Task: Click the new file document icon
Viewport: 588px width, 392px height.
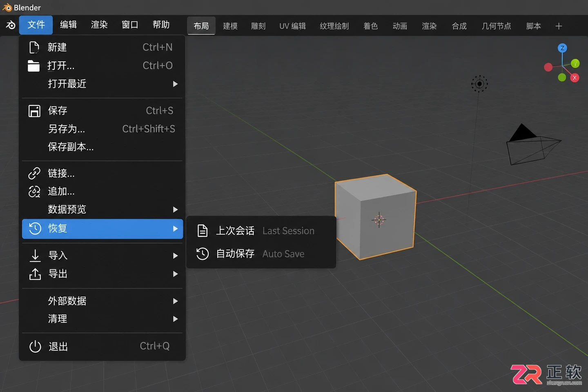Action: 34,47
